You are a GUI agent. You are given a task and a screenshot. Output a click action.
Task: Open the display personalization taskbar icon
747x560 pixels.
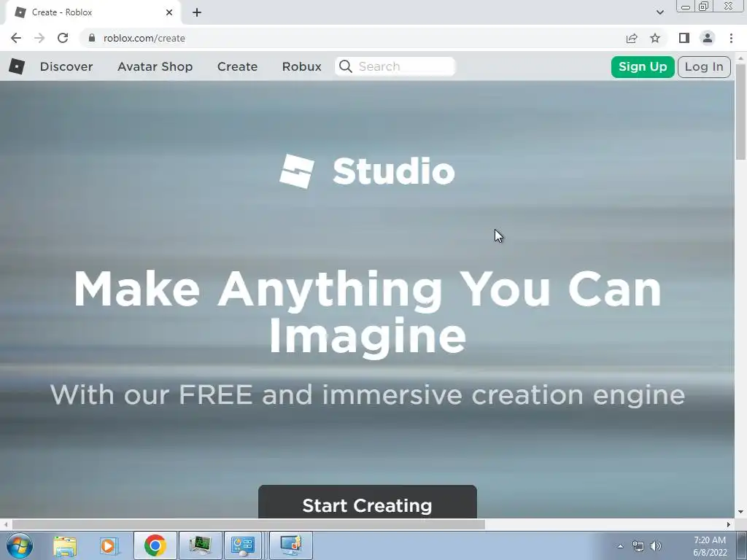pos(291,545)
